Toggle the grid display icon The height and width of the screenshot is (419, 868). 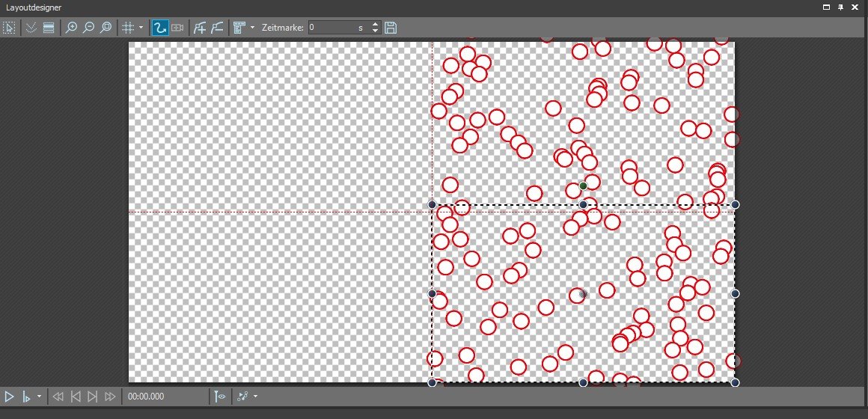pyautogui.click(x=128, y=28)
